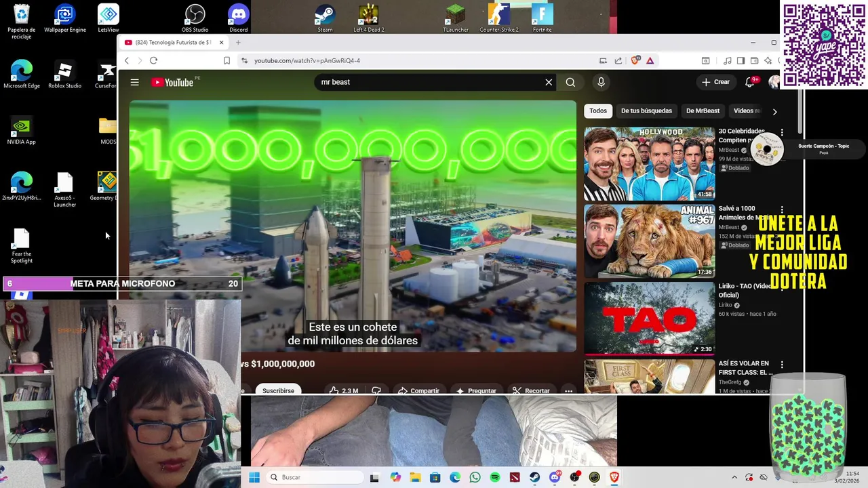The width and height of the screenshot is (868, 488).
Task: Open Left 4 Dead 2 desktop icon
Action: pyautogui.click(x=368, y=18)
